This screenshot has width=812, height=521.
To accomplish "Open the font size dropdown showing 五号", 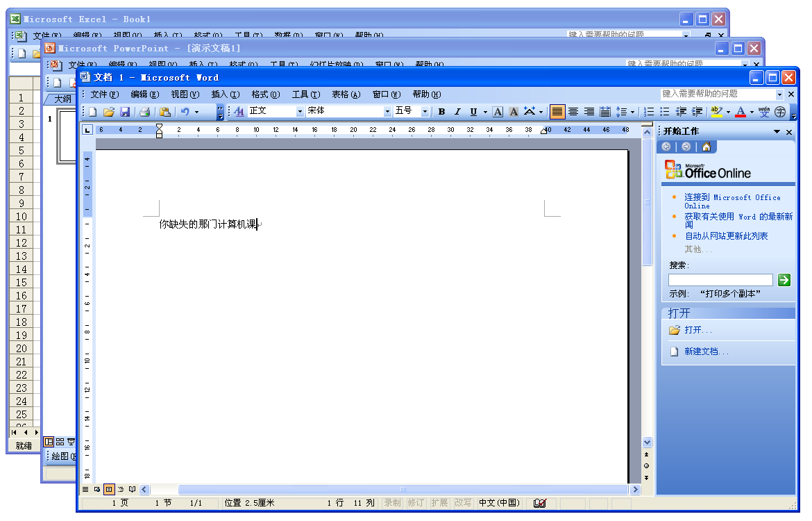I will click(x=422, y=110).
